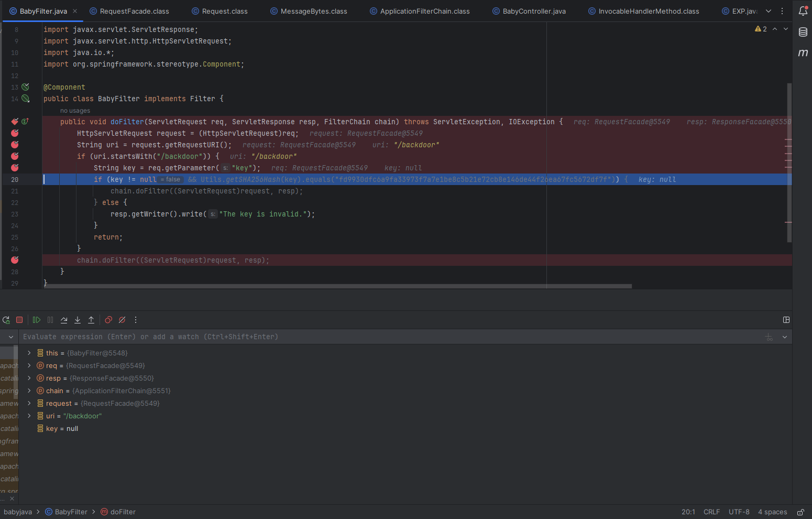The width and height of the screenshot is (812, 519).
Task: Change 4 spaces indent setting
Action: (772, 512)
